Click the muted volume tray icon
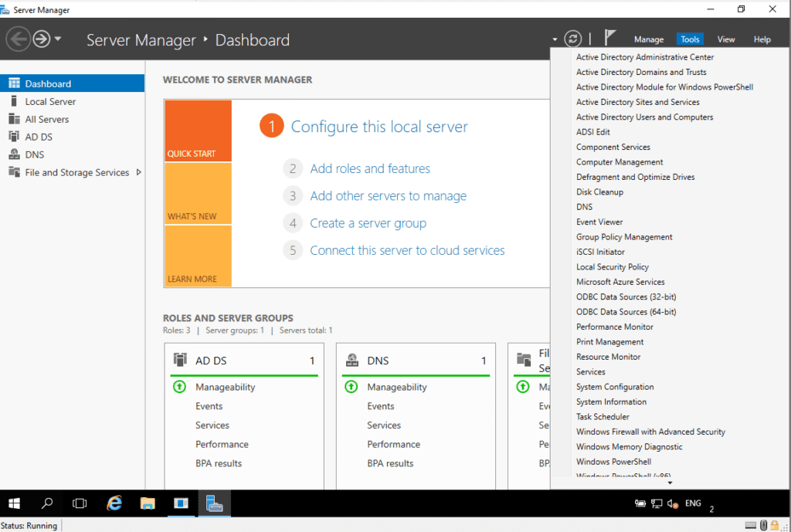This screenshot has height=532, width=791. [x=672, y=503]
